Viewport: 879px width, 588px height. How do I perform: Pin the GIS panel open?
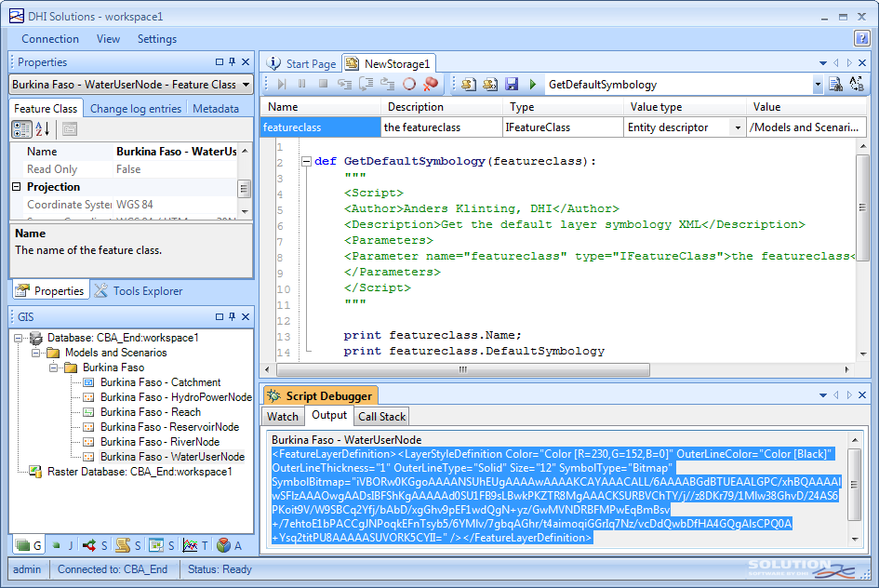[x=230, y=315]
